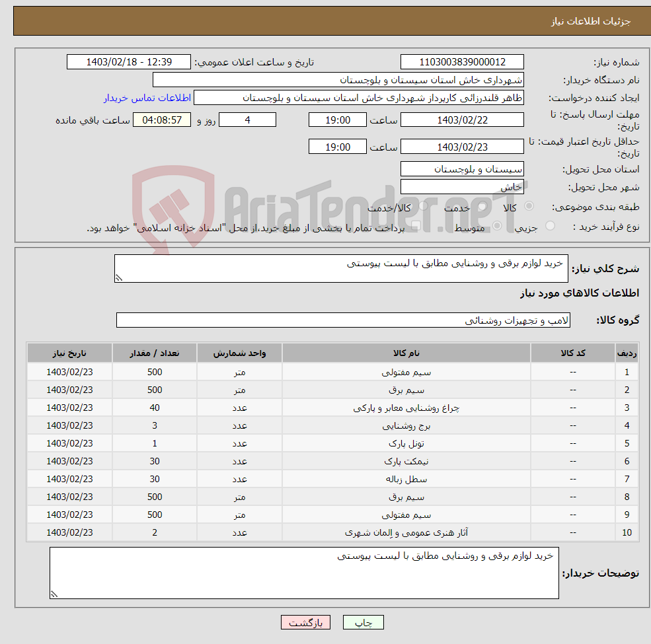The image size is (651, 644).
Task: Toggle the Islamic treasury payment checkbox
Action: pyautogui.click(x=416, y=226)
